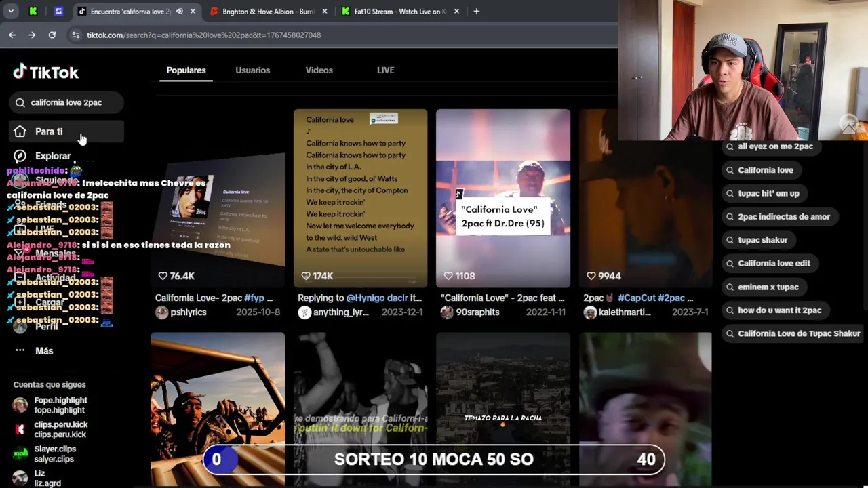Screen dimensions: 868x488
Task: Go forward with the browser forward arrow
Action: coord(32,35)
